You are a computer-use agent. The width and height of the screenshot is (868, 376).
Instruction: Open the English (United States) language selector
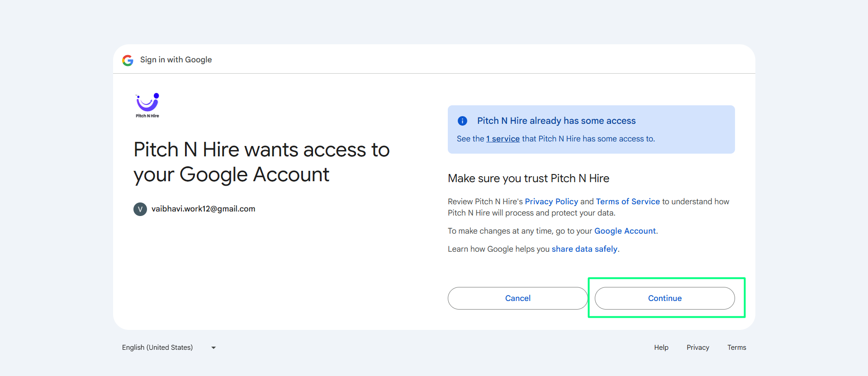[x=169, y=348]
